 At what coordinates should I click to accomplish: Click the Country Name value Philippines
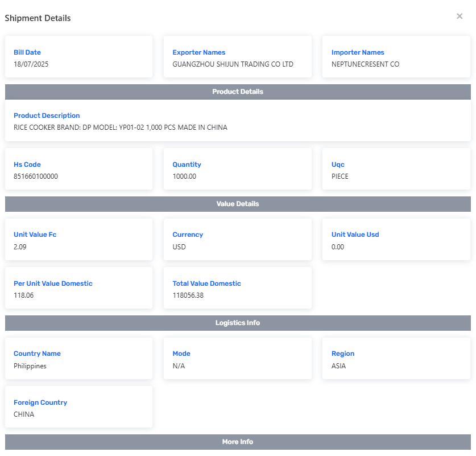tap(30, 366)
